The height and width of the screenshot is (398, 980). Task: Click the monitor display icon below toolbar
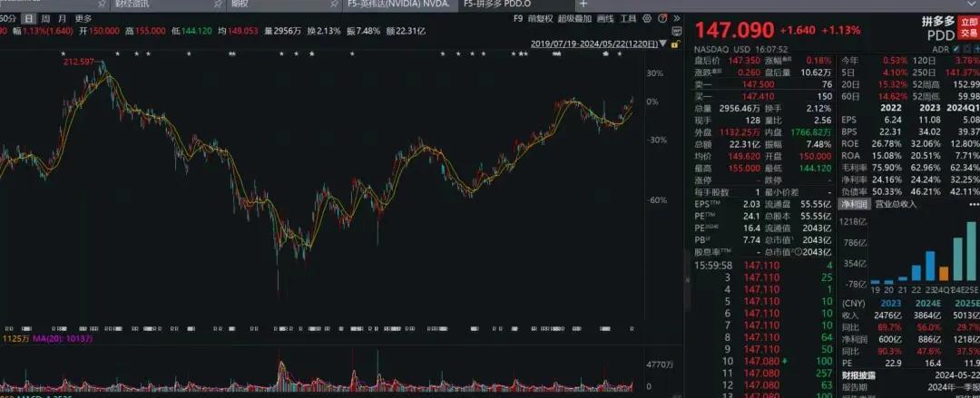click(x=678, y=31)
